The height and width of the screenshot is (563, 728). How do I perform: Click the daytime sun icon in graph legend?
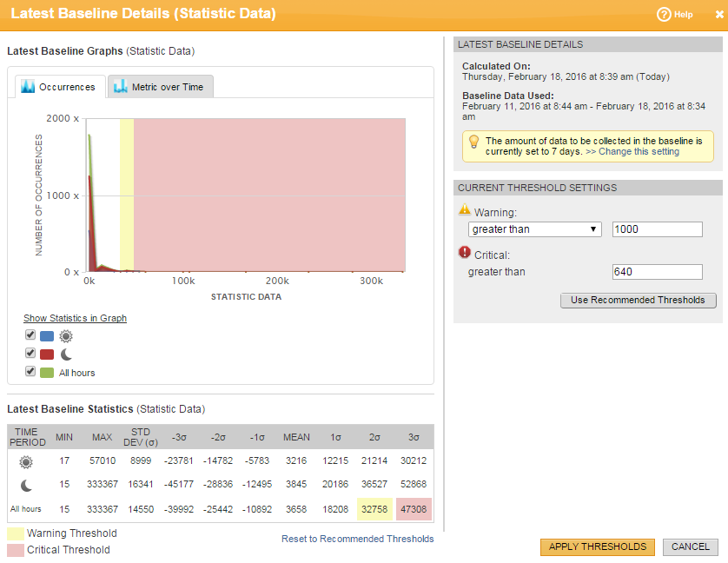[66, 336]
